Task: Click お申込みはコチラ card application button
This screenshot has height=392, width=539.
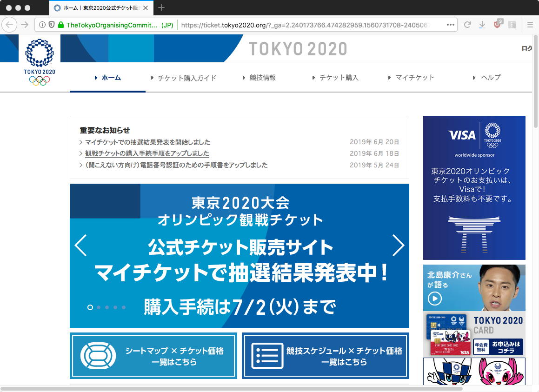Action: click(499, 347)
